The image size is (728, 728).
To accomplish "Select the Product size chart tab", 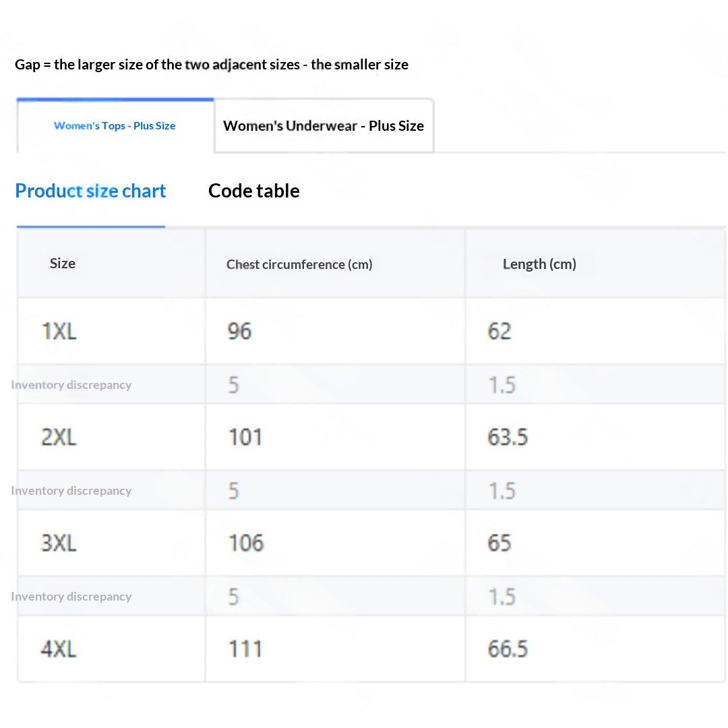I will coord(90,191).
